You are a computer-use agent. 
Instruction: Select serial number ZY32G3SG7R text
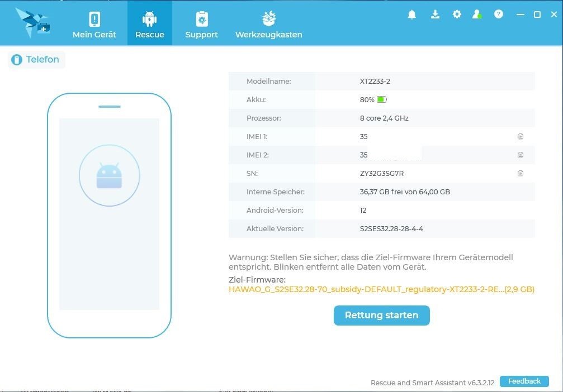(382, 174)
